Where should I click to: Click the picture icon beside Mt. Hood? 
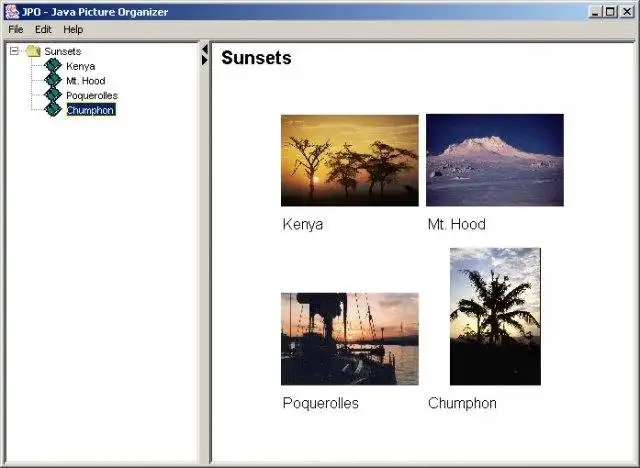(53, 80)
